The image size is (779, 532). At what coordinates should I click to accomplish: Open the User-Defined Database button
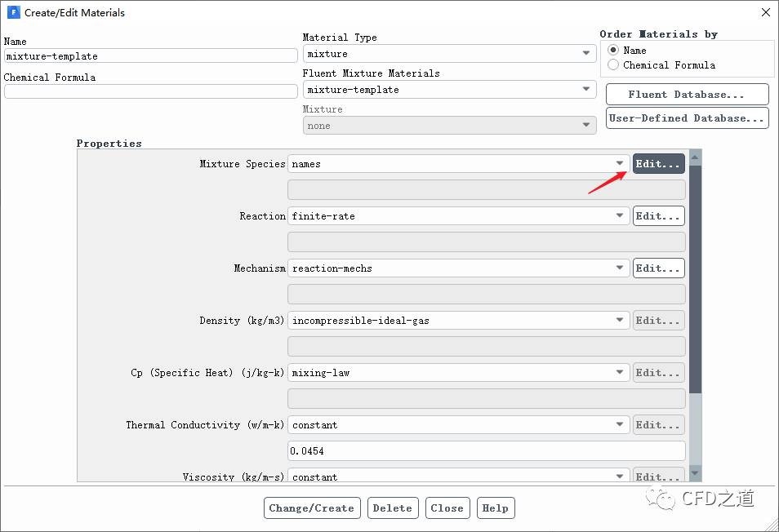pos(687,118)
